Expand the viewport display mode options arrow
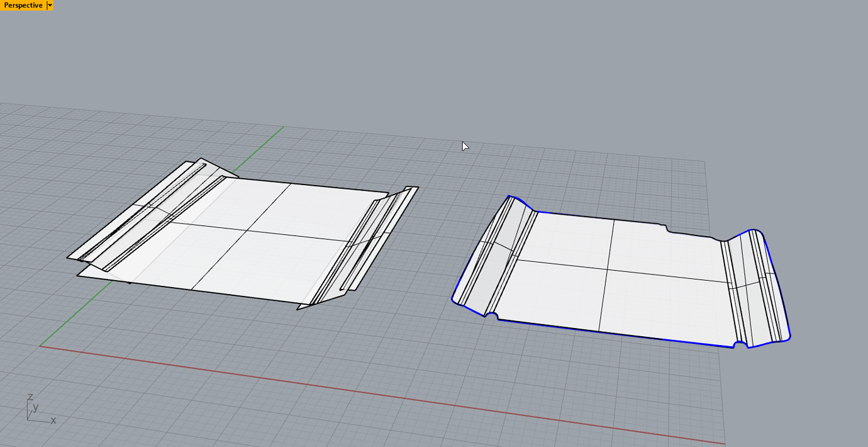Viewport: 868px width, 447px height. click(x=48, y=5)
